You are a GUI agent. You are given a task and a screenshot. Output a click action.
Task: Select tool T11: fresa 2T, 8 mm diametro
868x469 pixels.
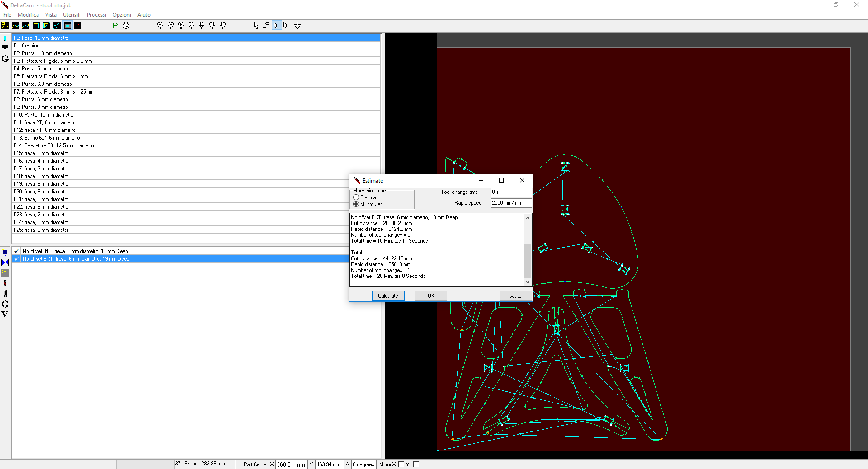tap(196, 122)
